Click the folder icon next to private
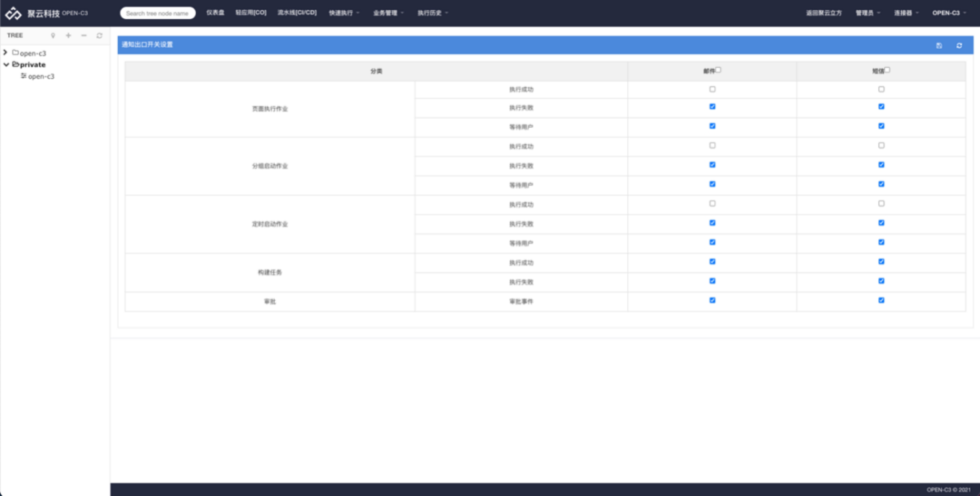Viewport: 980px width, 496px height. pos(16,64)
